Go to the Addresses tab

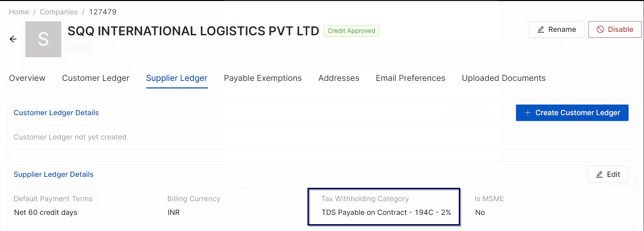tap(339, 78)
